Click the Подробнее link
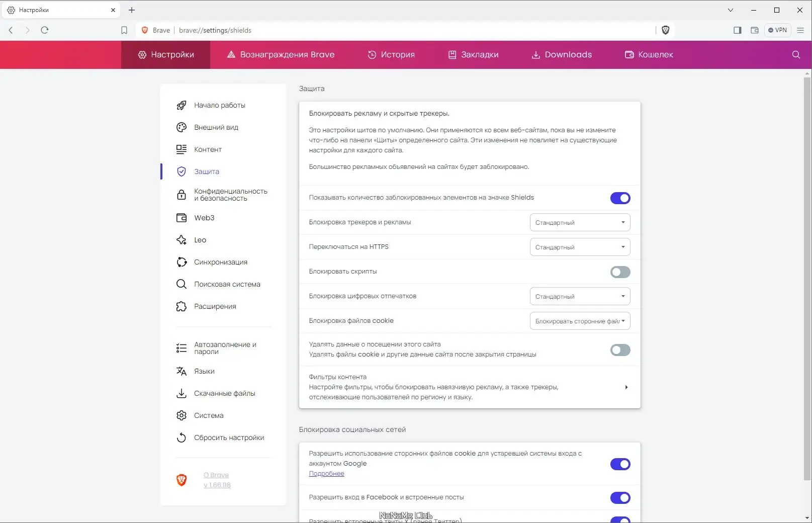This screenshot has width=812, height=523. 326,473
